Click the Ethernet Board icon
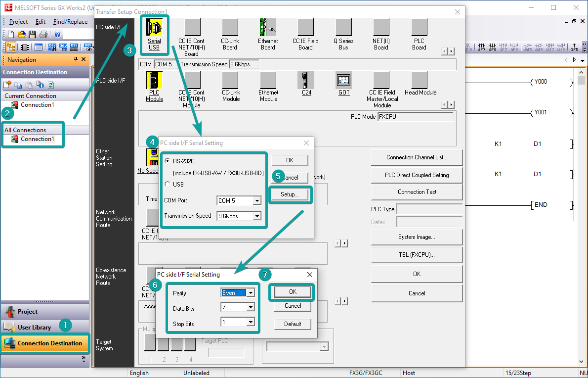The image size is (588, 378). 268,28
